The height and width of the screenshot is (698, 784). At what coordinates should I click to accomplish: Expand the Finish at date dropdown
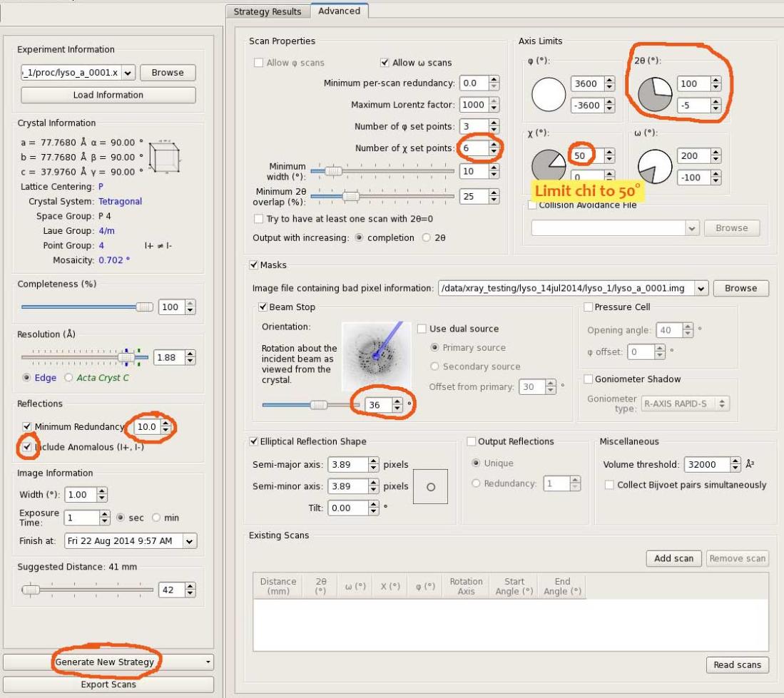[x=189, y=541]
